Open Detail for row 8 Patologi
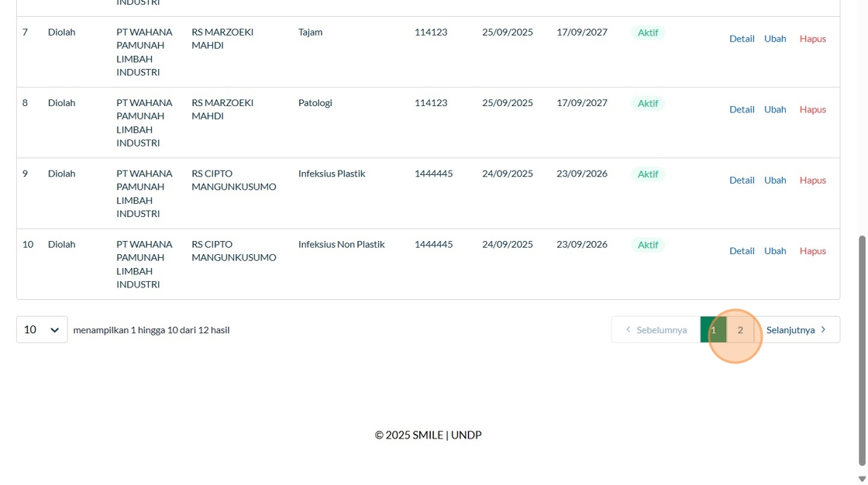 click(742, 109)
